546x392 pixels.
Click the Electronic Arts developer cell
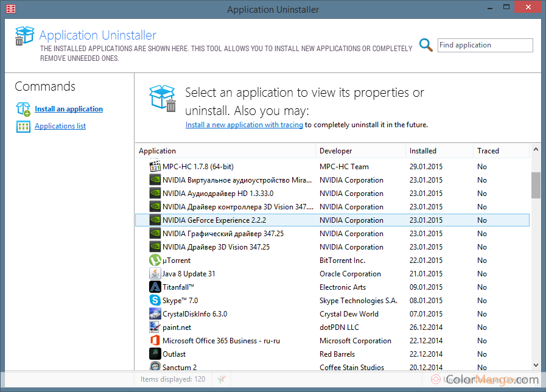[343, 287]
